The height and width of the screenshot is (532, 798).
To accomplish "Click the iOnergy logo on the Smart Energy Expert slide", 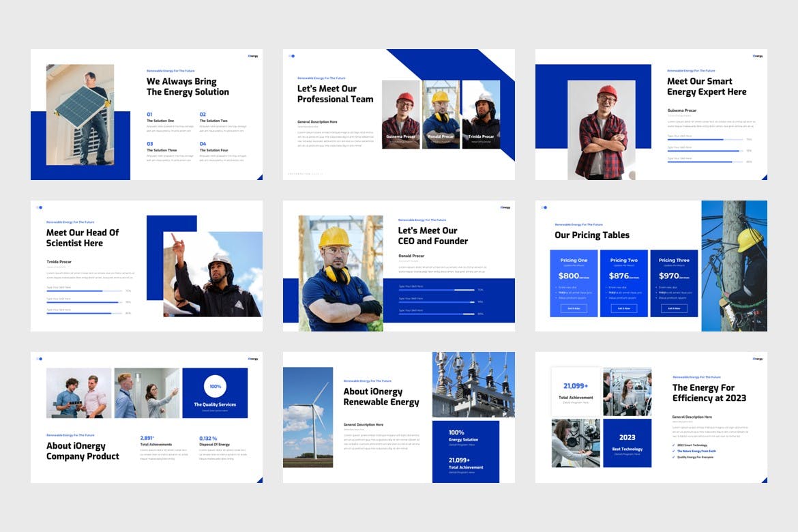I will click(757, 56).
